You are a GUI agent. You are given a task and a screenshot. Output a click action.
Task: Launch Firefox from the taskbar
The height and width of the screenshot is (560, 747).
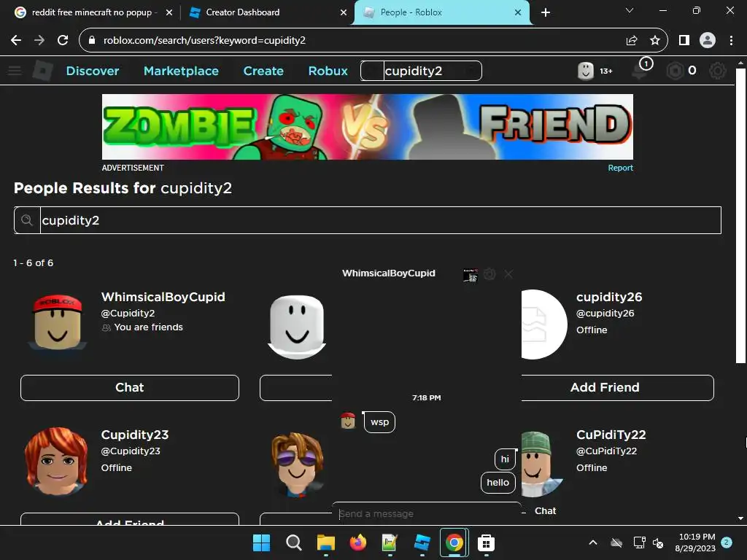[357, 542]
